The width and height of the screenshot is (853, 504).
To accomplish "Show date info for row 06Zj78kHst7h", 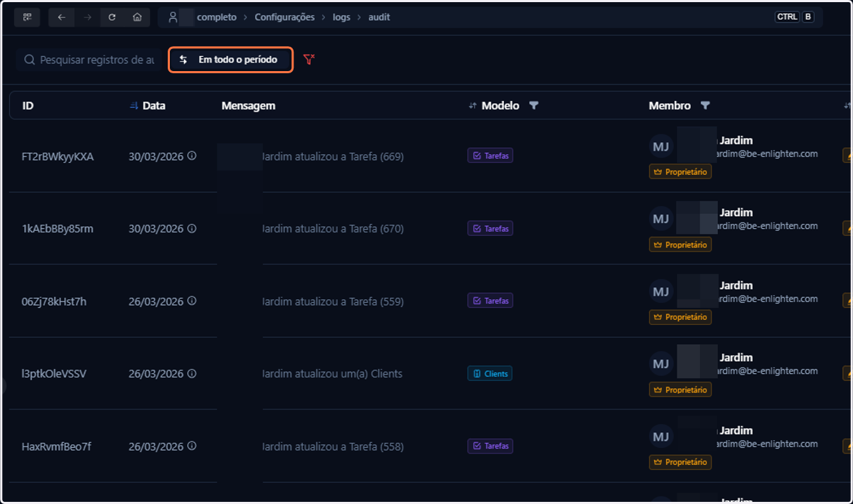I will pyautogui.click(x=192, y=301).
